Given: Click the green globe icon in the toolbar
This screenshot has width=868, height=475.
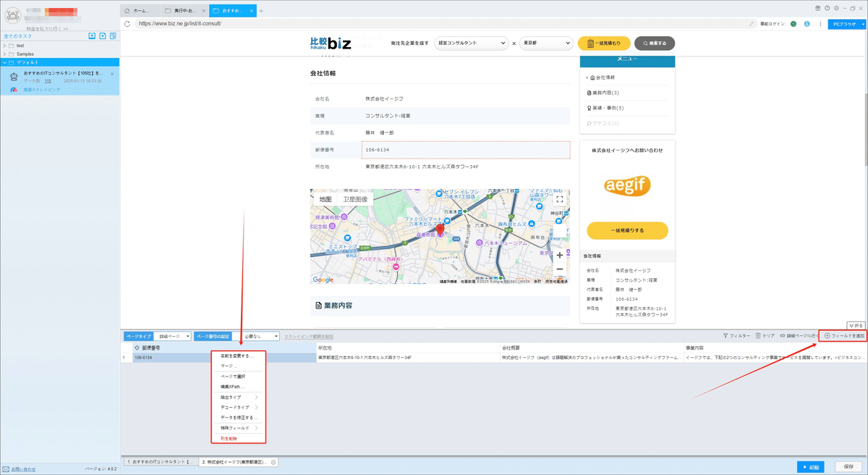Looking at the screenshot, I should pos(793,24).
